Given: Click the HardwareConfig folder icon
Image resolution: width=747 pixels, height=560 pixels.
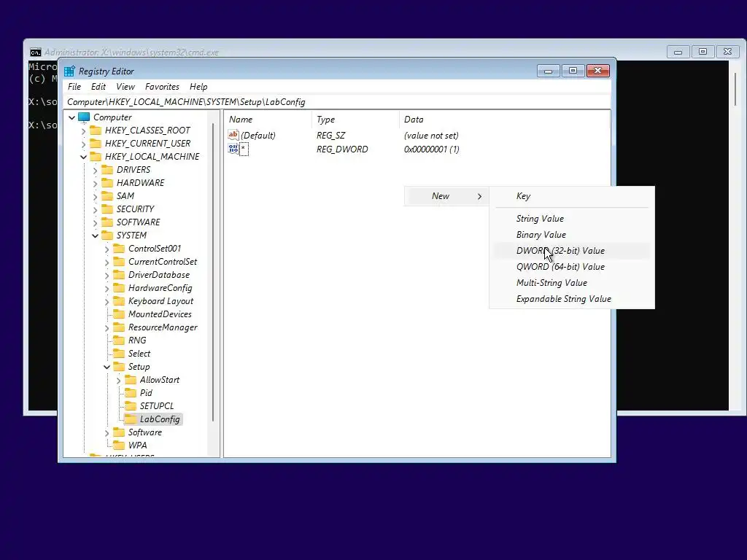Looking at the screenshot, I should (119, 288).
